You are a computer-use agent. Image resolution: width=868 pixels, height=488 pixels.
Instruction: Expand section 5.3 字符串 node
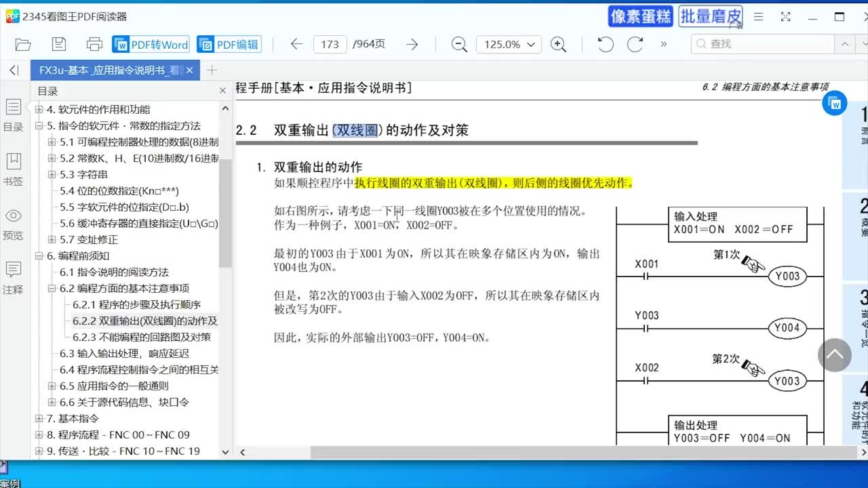(52, 175)
